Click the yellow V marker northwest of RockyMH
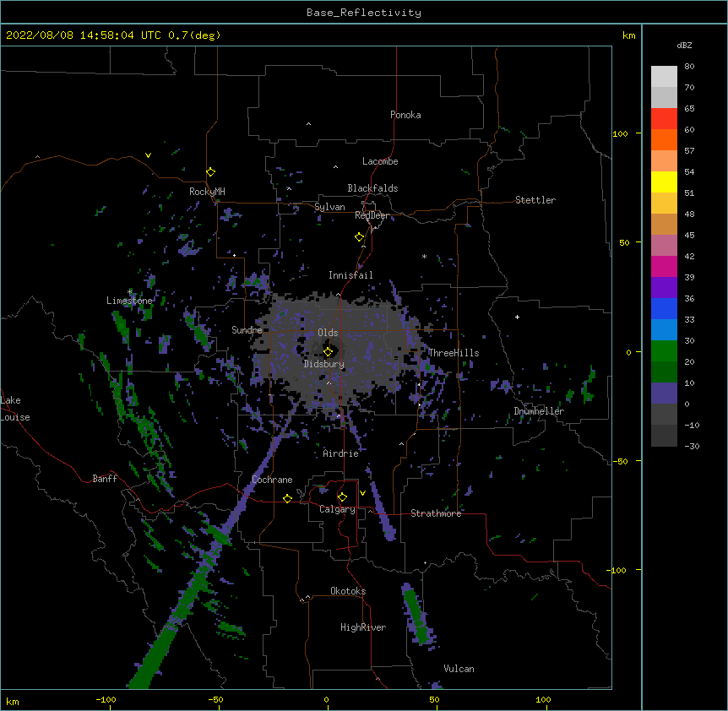The width and height of the screenshot is (728, 711). pyautogui.click(x=148, y=155)
